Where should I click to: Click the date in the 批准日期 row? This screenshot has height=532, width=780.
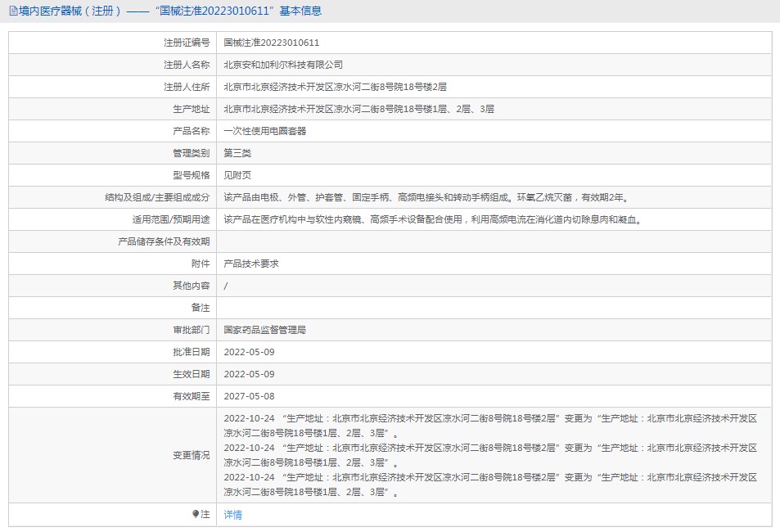249,352
